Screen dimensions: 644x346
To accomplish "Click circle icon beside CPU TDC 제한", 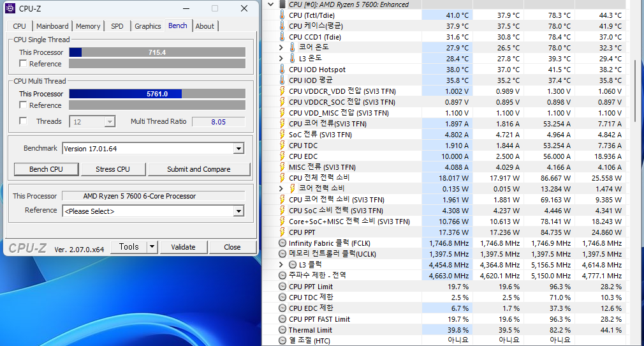I will (x=282, y=297).
